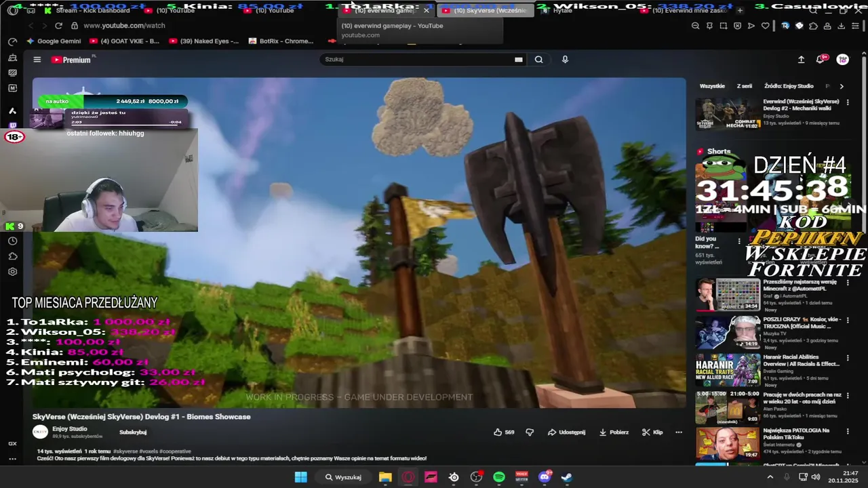Click the Windows taskbar Wyszukaj search box
The height and width of the screenshot is (488, 868).
point(343,477)
